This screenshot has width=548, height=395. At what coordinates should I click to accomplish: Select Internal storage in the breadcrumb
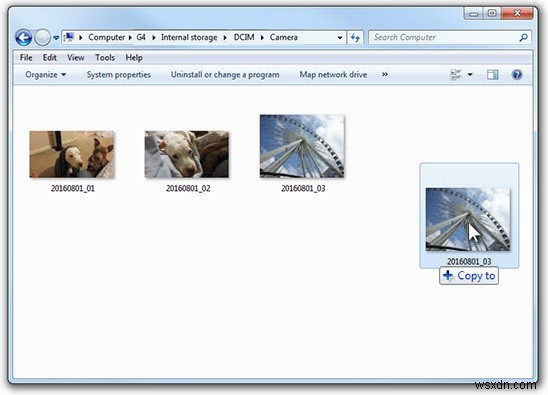pos(189,37)
